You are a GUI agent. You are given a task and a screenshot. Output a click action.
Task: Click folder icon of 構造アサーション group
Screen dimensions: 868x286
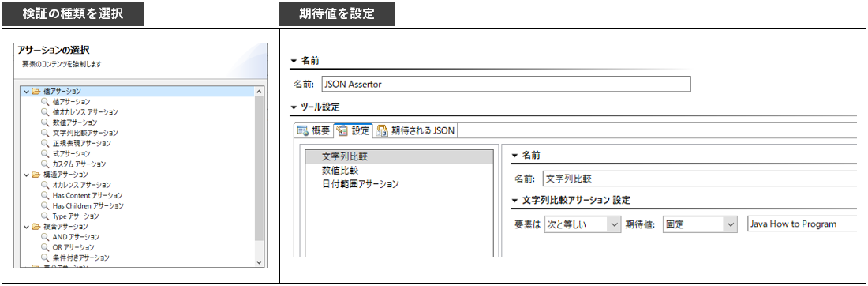click(x=36, y=175)
